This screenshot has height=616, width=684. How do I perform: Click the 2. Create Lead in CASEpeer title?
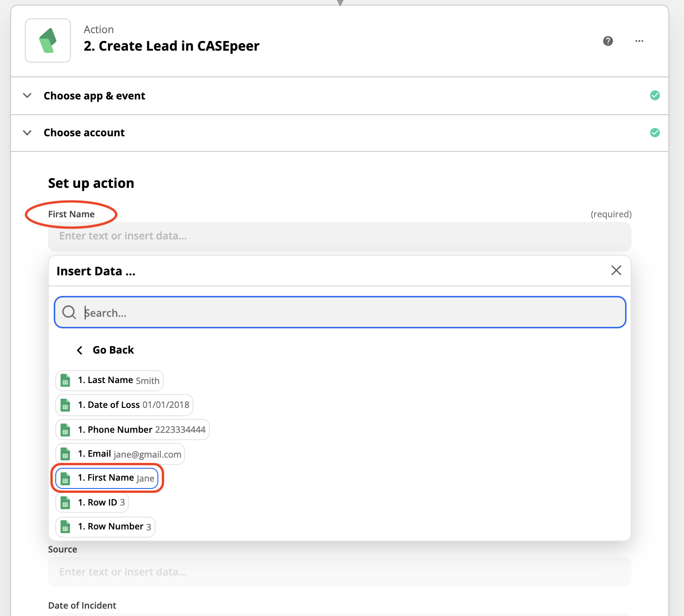click(172, 46)
